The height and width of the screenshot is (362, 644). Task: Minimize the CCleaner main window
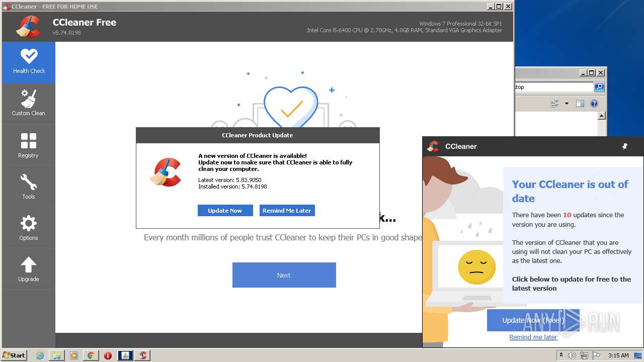coord(490,6)
